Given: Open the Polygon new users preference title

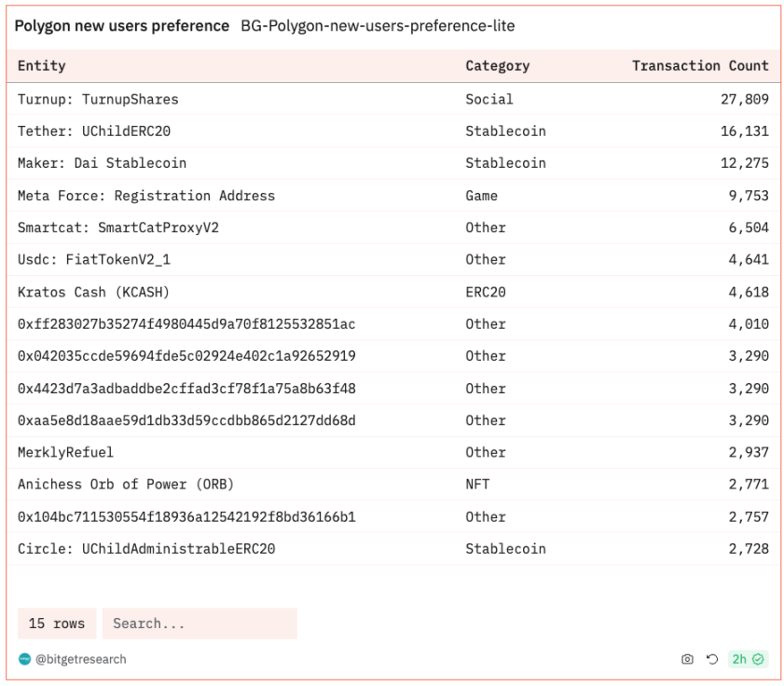Looking at the screenshot, I should click(x=121, y=26).
